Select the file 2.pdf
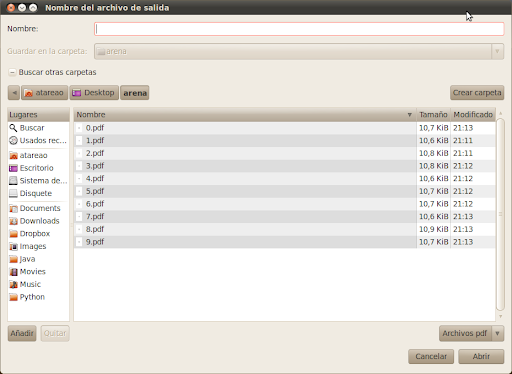 click(x=245, y=153)
